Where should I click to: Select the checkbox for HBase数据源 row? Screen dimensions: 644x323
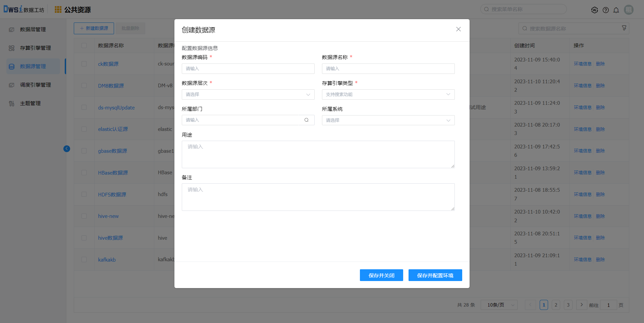pyautogui.click(x=84, y=173)
